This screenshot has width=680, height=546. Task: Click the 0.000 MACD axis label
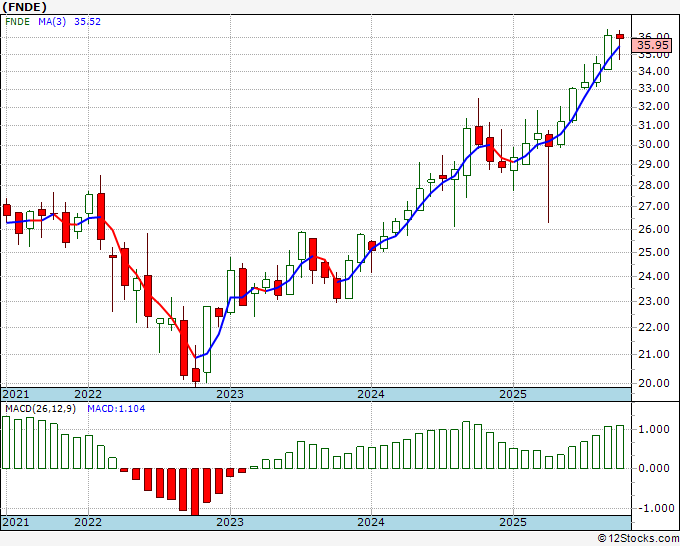coord(654,468)
